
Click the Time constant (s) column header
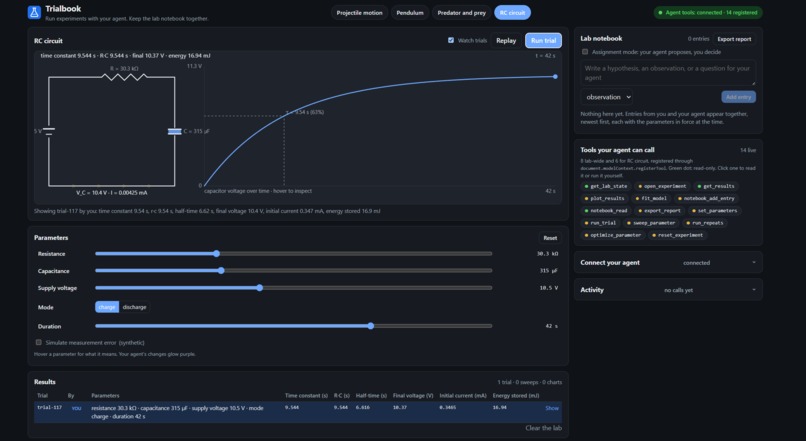coord(306,396)
